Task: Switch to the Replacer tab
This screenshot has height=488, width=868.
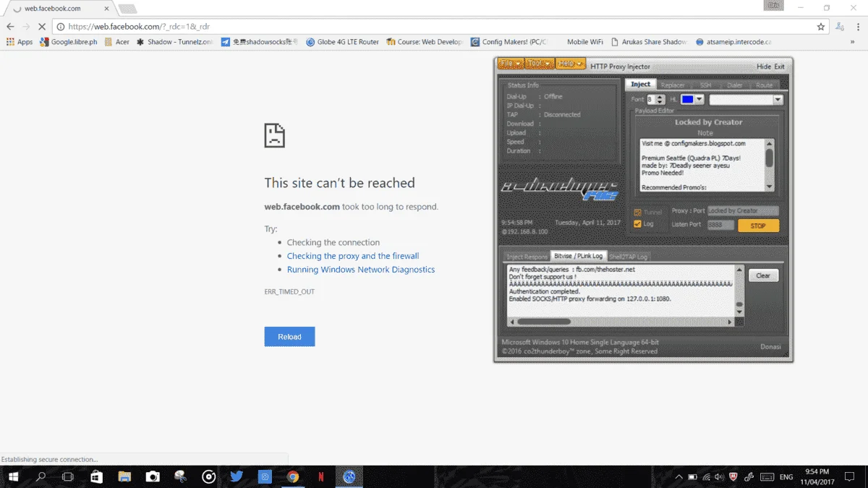Action: (x=673, y=85)
